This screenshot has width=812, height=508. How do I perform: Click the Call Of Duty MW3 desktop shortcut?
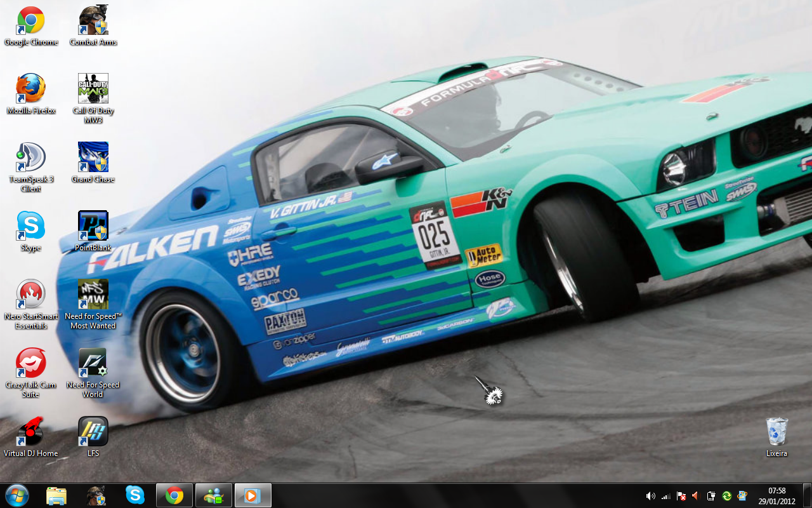[x=93, y=98]
